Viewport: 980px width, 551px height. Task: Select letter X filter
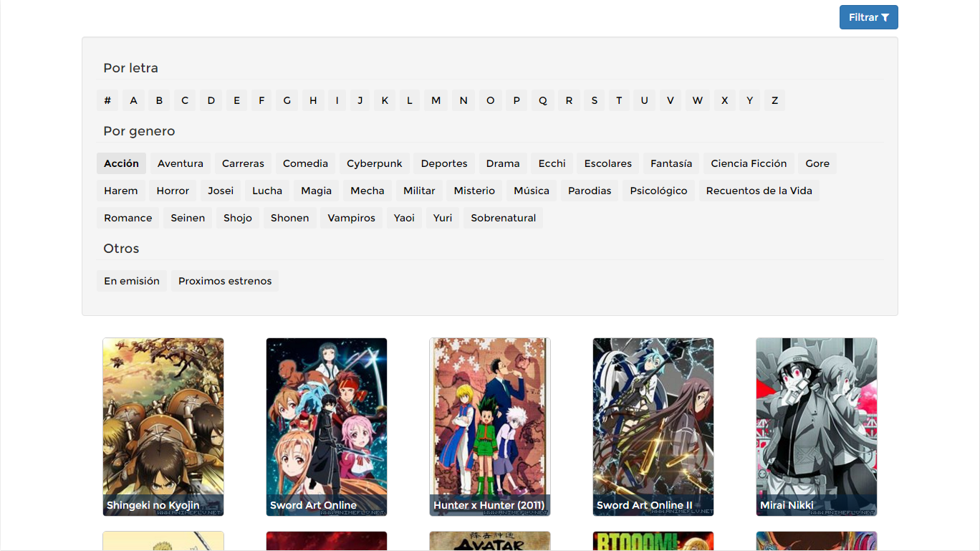[725, 100]
